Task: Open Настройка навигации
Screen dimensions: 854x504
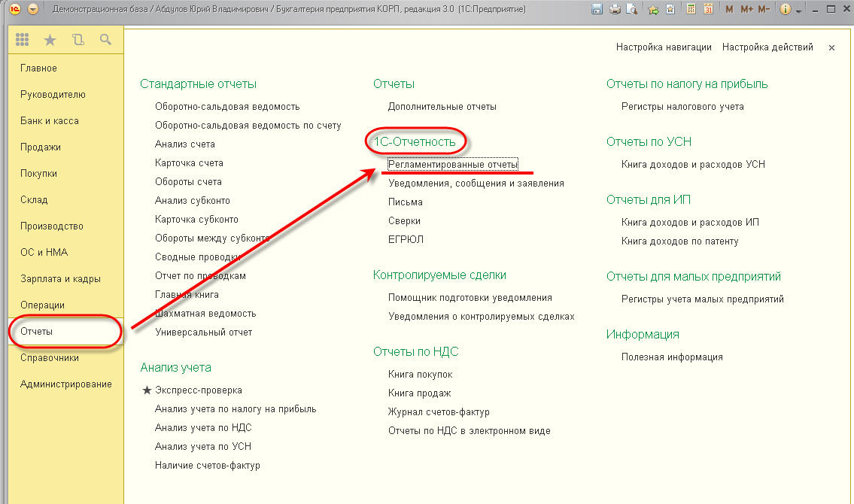Action: (x=664, y=47)
